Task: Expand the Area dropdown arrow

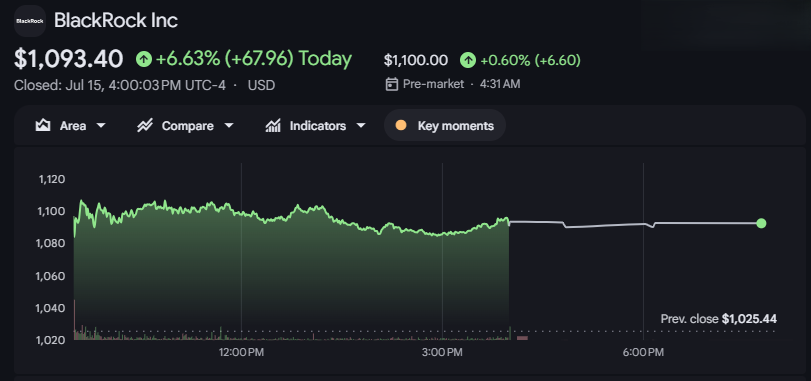Action: pyautogui.click(x=101, y=126)
